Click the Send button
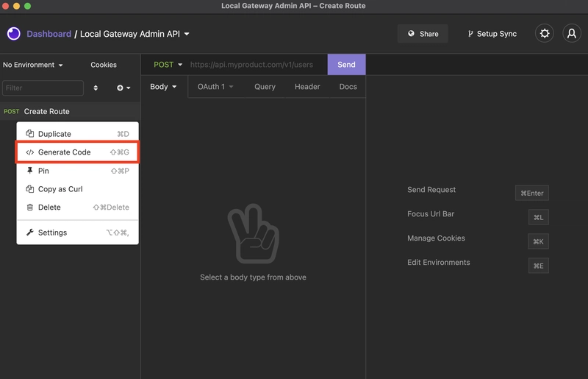This screenshot has height=379, width=588. click(x=346, y=65)
